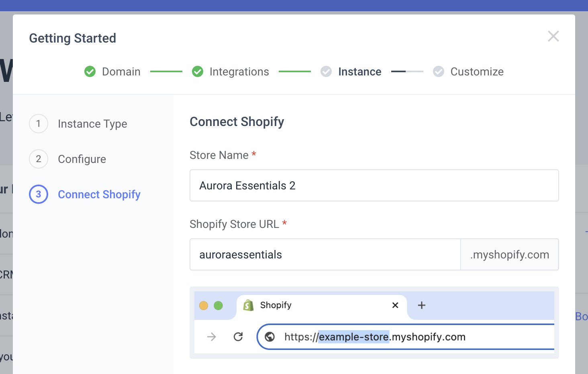Click the reload icon in example browser
This screenshot has height=374, width=588.
(x=238, y=337)
